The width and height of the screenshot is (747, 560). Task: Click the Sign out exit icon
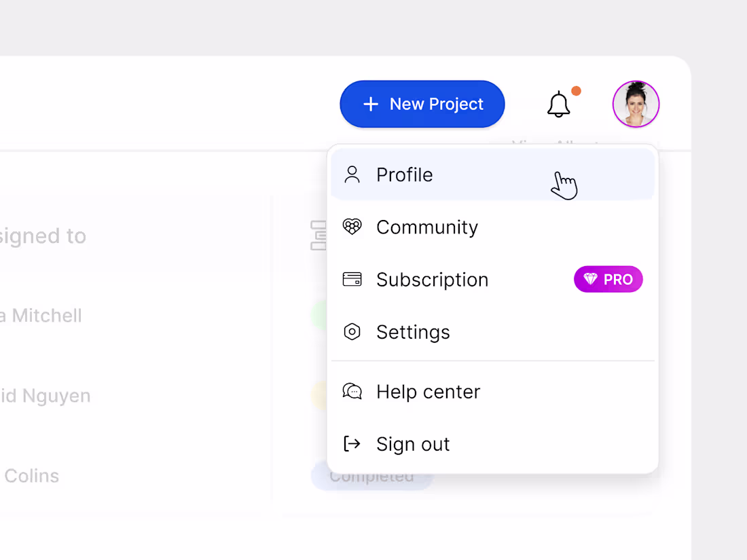(352, 443)
